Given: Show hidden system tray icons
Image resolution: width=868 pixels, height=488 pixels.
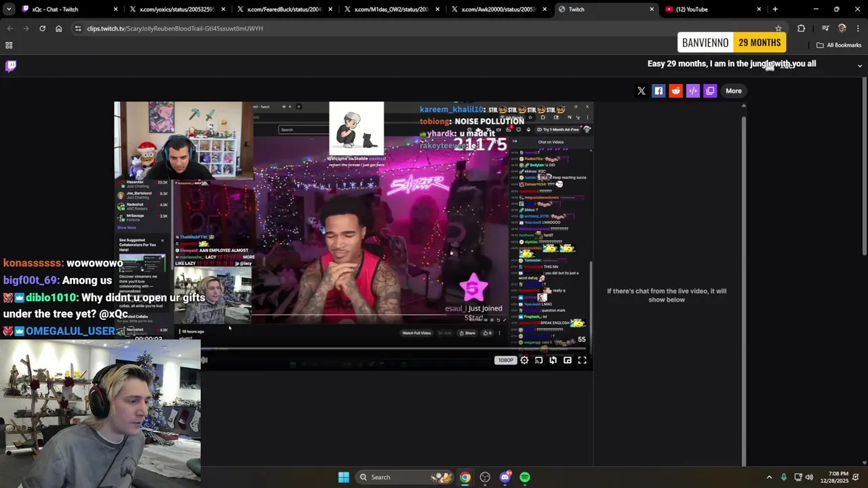Looking at the screenshot, I should tap(769, 477).
